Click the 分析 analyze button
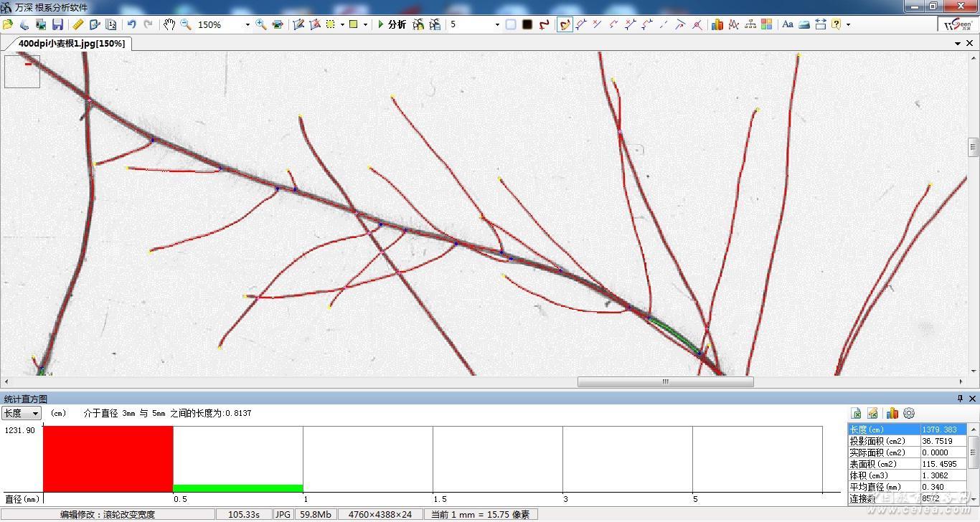Viewport: 980px width, 522px height. 392,24
